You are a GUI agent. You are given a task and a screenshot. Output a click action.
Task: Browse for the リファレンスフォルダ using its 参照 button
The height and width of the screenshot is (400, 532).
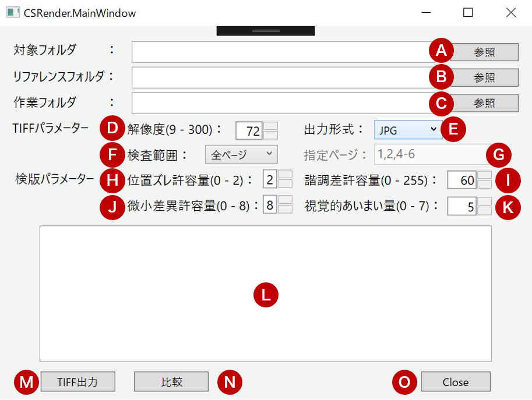485,77
